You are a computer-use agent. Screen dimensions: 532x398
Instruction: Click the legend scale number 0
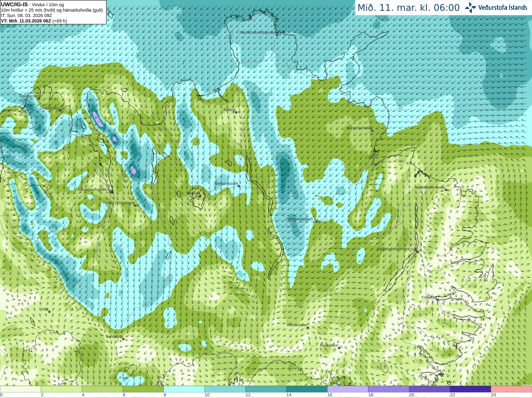(1, 395)
